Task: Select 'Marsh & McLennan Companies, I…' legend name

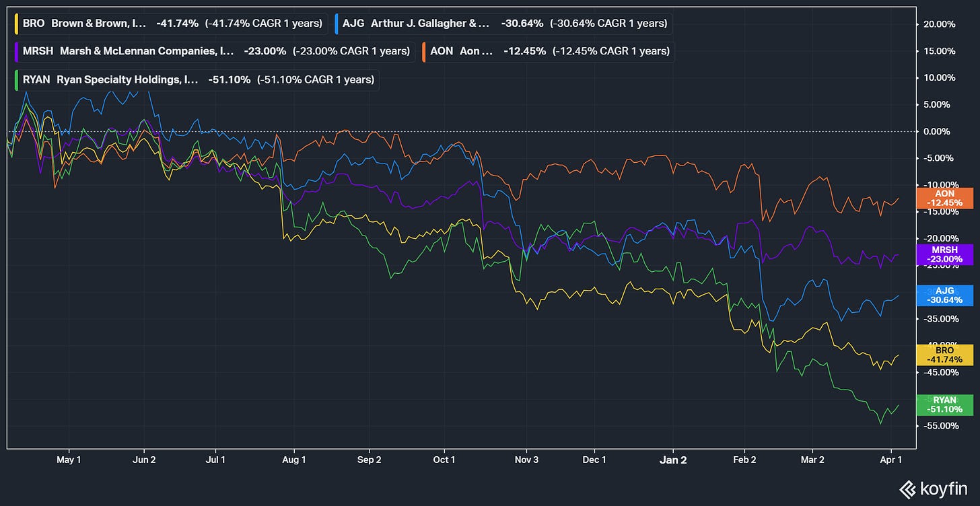Action: tap(147, 51)
